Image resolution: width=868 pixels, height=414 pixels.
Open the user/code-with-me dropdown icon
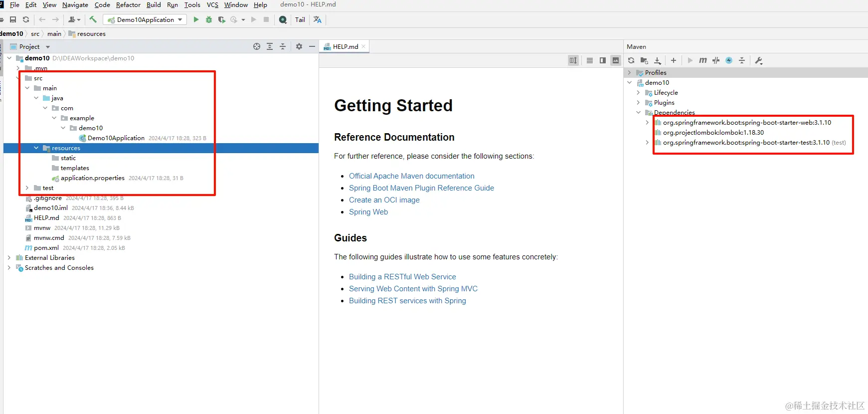(74, 19)
